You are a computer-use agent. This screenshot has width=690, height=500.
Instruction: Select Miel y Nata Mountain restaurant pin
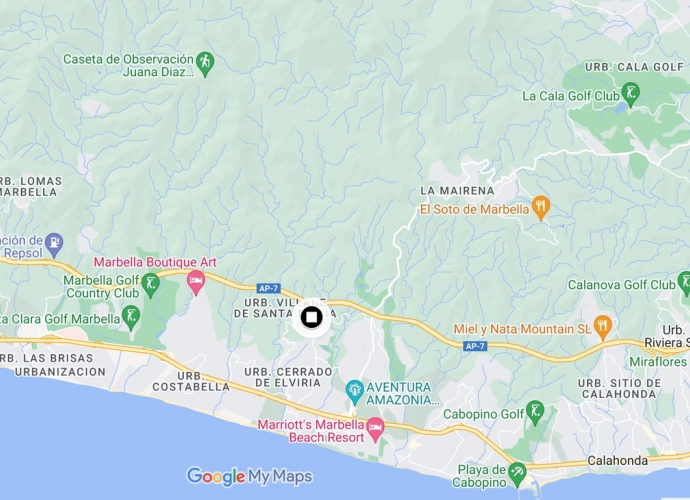click(x=602, y=328)
